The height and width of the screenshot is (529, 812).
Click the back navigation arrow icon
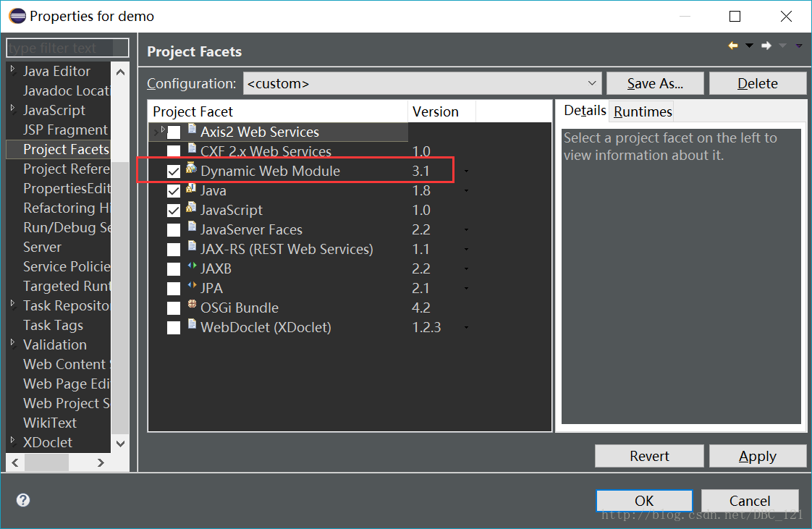(x=733, y=46)
